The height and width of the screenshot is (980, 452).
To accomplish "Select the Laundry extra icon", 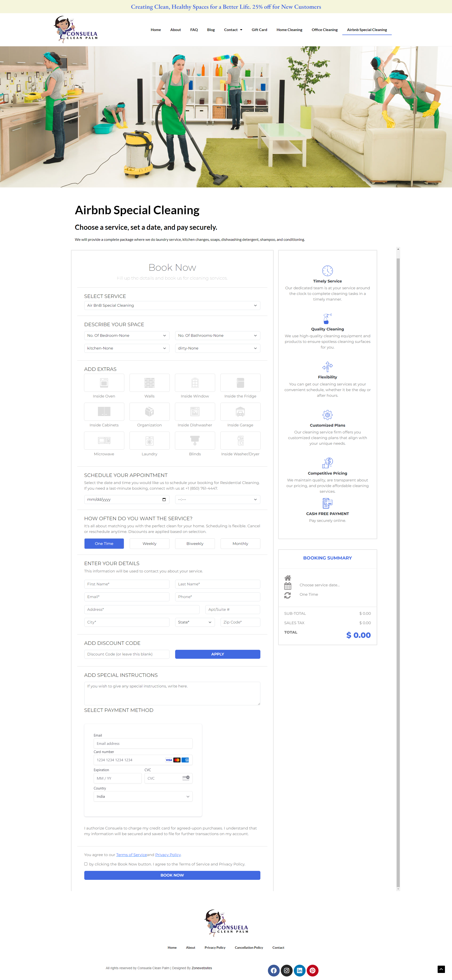I will pos(149,440).
